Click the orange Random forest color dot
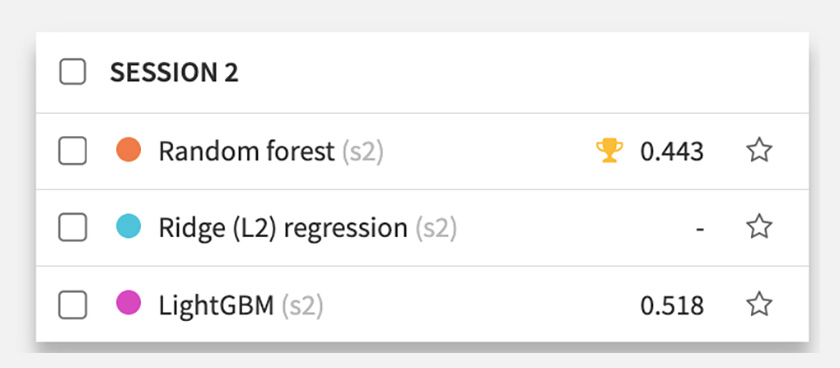Image resolution: width=840 pixels, height=368 pixels. (129, 149)
